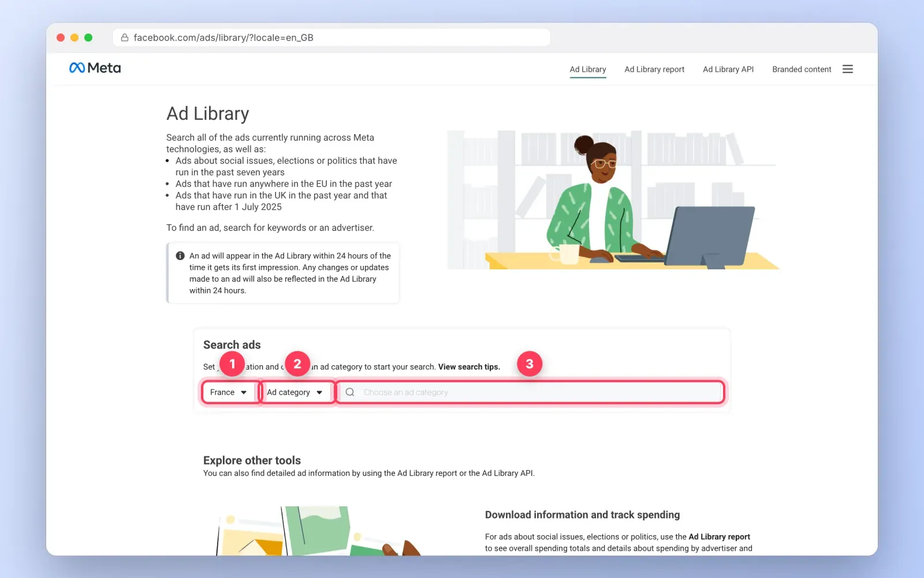Click the green maximize window button
924x578 pixels.
pos(88,38)
